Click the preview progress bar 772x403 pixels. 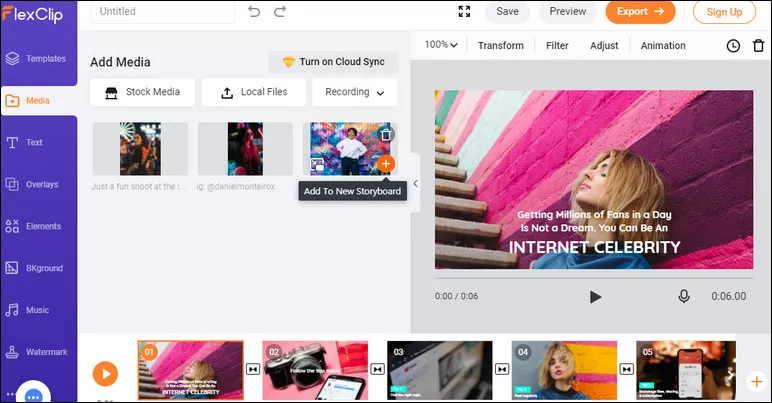[x=594, y=278]
